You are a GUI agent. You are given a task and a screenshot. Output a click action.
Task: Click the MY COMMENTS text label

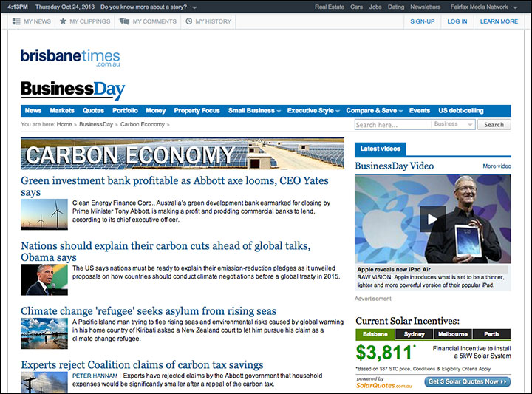pos(154,21)
